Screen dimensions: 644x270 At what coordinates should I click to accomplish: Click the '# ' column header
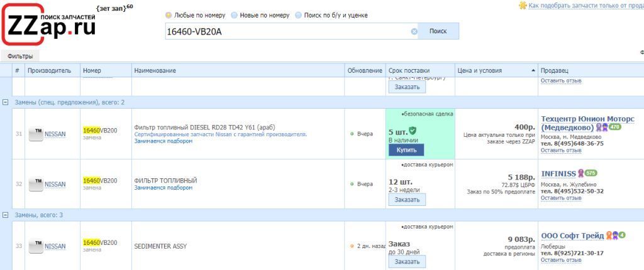(x=17, y=70)
